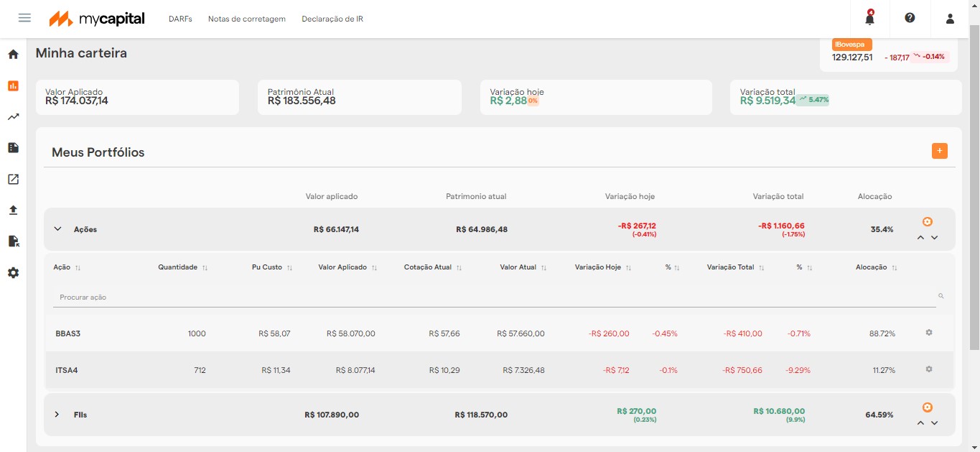The height and width of the screenshot is (452, 980).
Task: Click the report document icon in the sidebar
Action: tap(12, 147)
